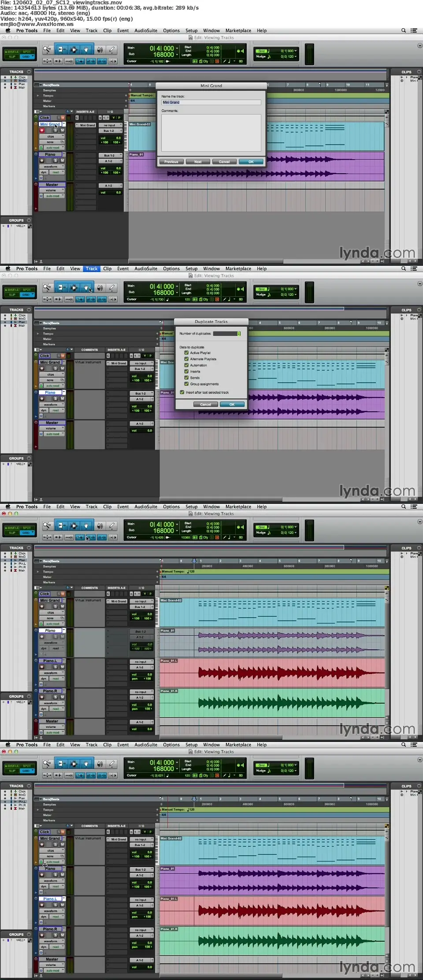This screenshot has width=423, height=980.
Task: Click Cancel in Mini Grand dialog
Action: coord(224,162)
